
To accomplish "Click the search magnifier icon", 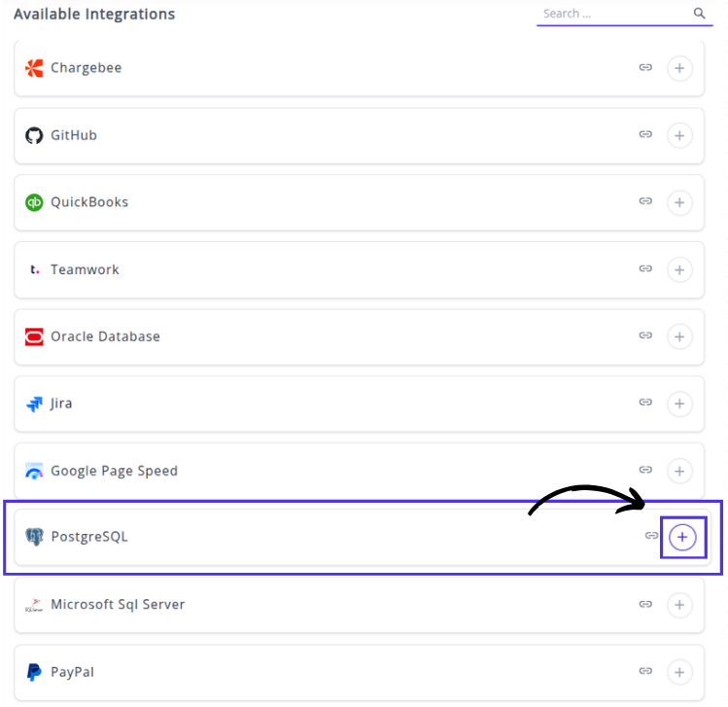I will pyautogui.click(x=699, y=14).
